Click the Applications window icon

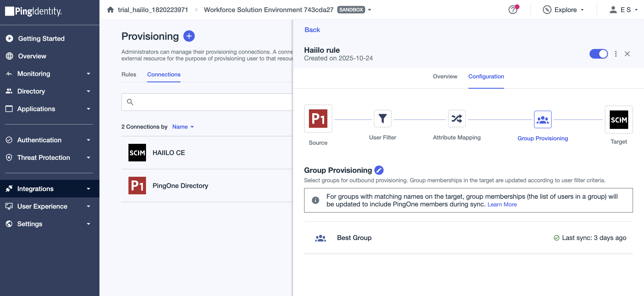9,109
